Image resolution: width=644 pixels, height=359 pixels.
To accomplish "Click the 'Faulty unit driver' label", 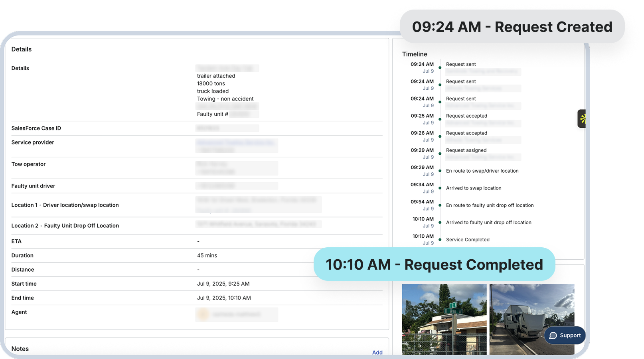I will coord(33,186).
